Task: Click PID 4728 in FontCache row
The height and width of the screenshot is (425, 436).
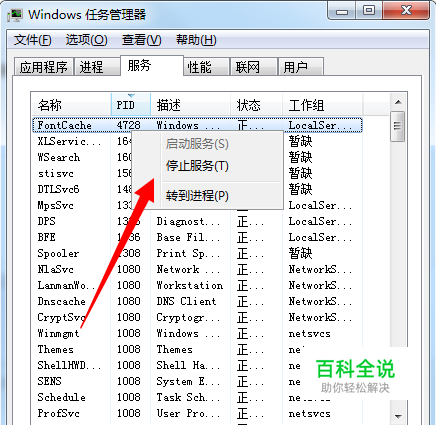Action: click(129, 125)
